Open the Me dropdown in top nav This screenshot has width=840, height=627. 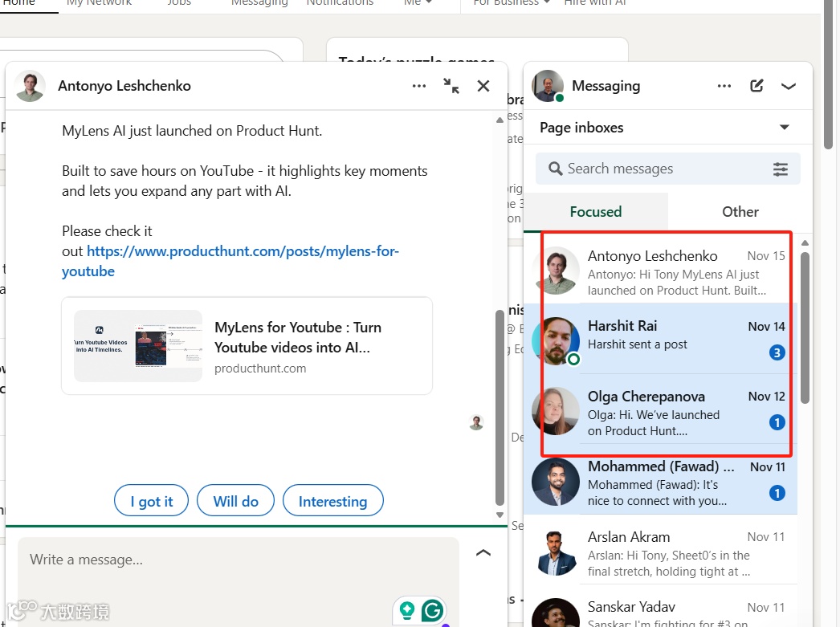418,3
